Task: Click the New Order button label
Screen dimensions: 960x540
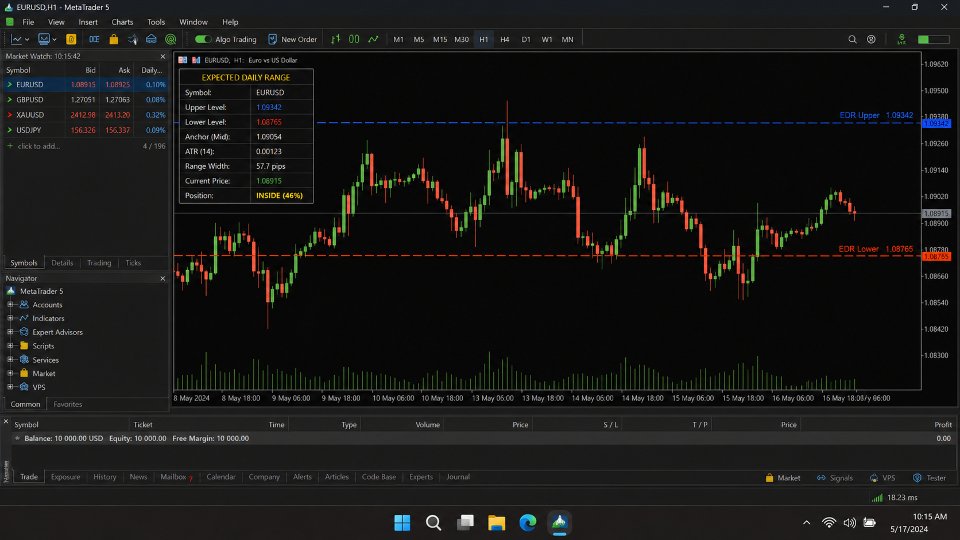Action: 299,39
